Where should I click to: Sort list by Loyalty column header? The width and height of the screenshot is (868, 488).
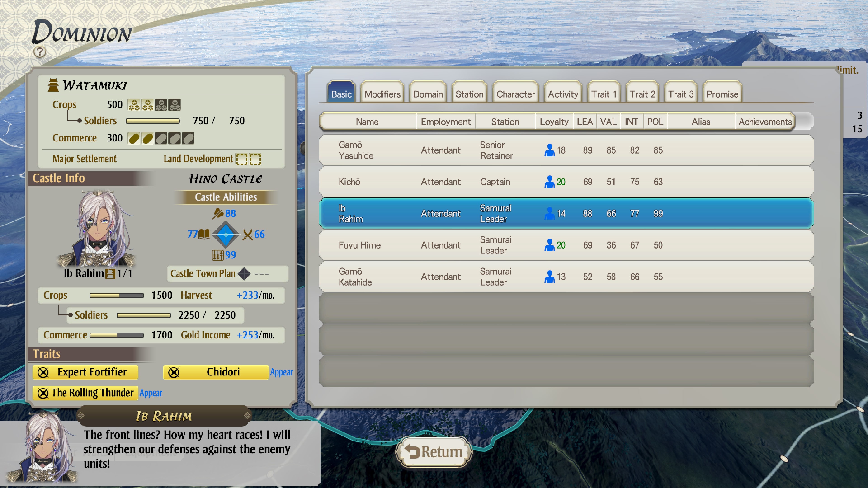tap(554, 122)
